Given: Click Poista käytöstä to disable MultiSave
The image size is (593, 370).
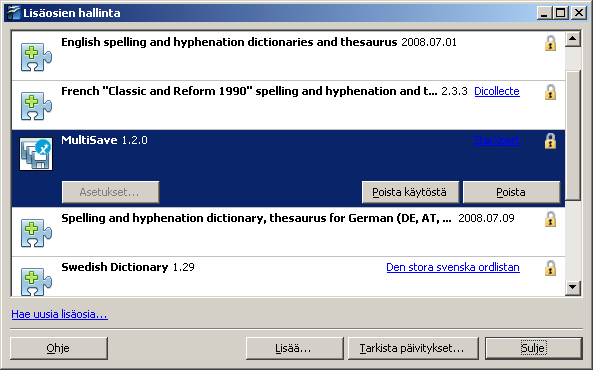Looking at the screenshot, I should [x=410, y=192].
